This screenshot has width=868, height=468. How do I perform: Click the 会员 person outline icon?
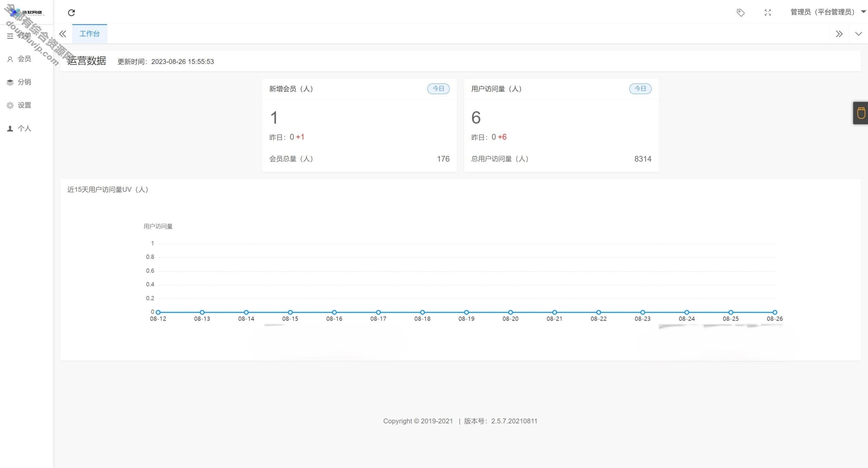(x=10, y=59)
